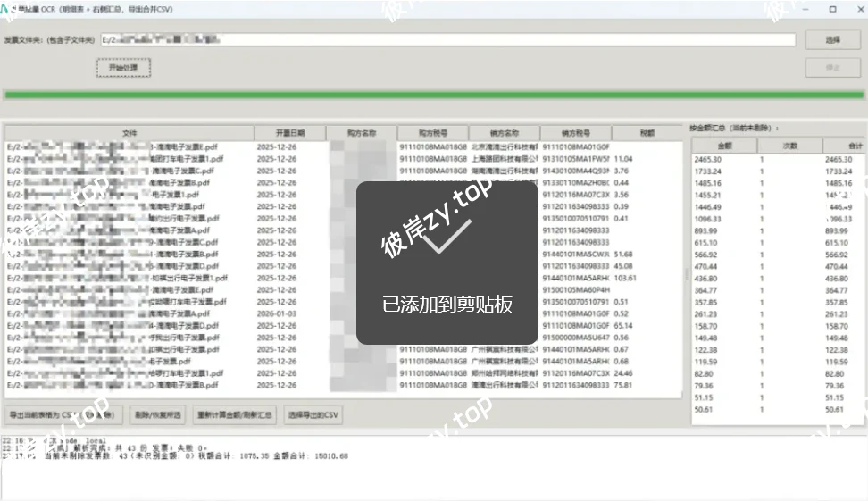Select the row with tax 0.39

pyautogui.click(x=343, y=206)
